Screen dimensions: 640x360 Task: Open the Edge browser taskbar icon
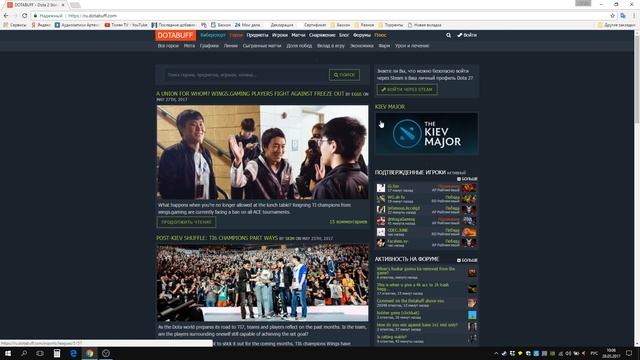(73, 353)
